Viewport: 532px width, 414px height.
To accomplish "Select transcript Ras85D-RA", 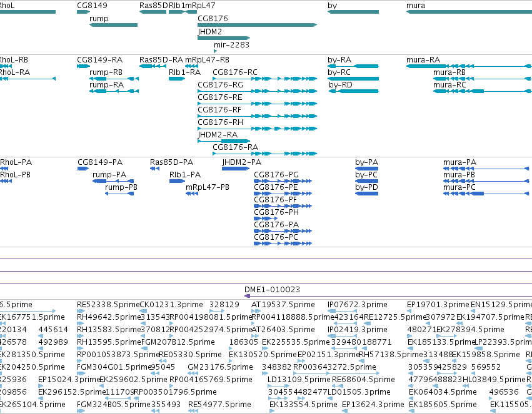I will [x=153, y=66].
